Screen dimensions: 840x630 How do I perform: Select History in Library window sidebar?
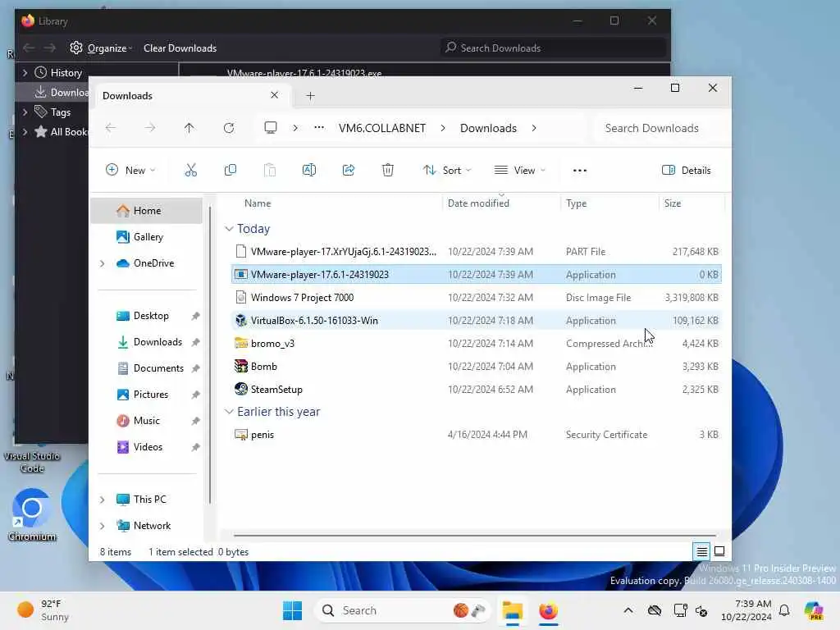[66, 72]
